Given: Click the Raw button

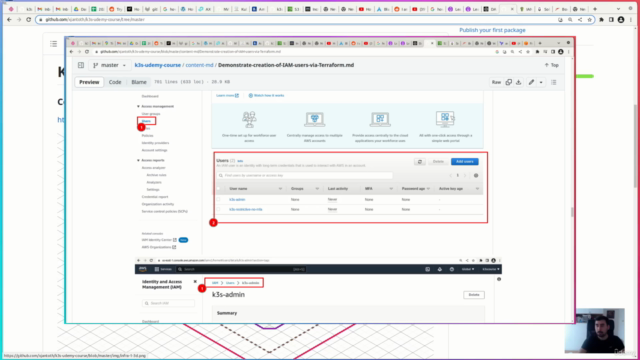Looking at the screenshot, I should [x=496, y=82].
